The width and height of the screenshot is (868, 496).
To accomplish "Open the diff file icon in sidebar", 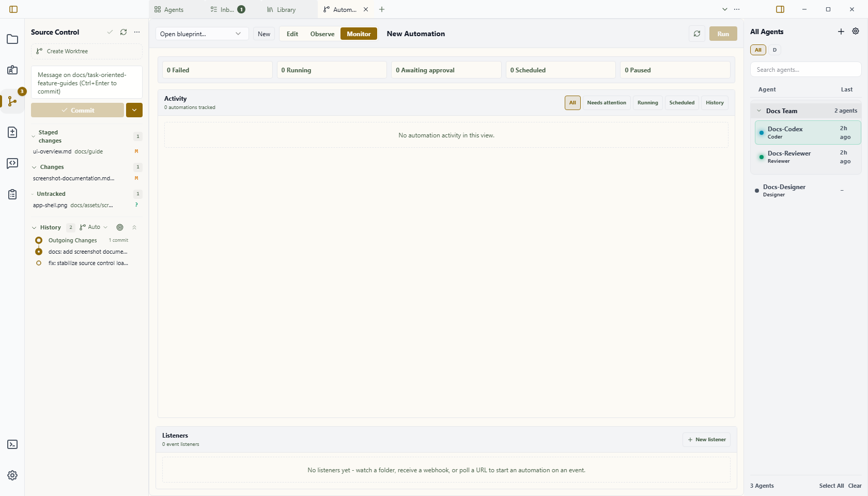I will tap(12, 132).
